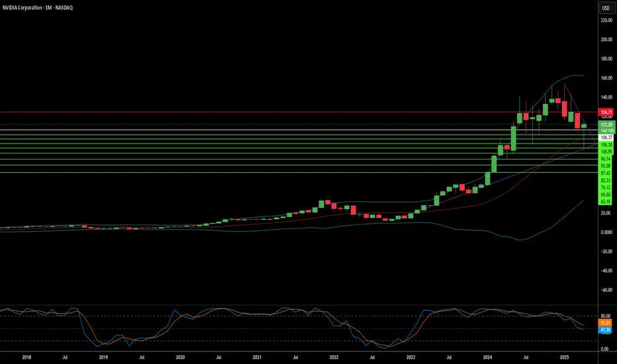
Task: Click the 100.95 horizontal level label
Action: 606,152
